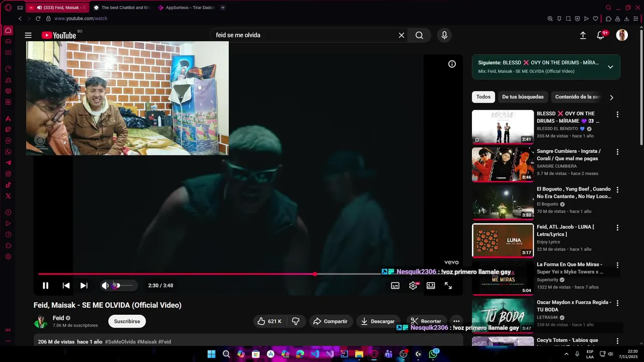
Task: Go to YouTube home via logo
Action: pos(59,35)
